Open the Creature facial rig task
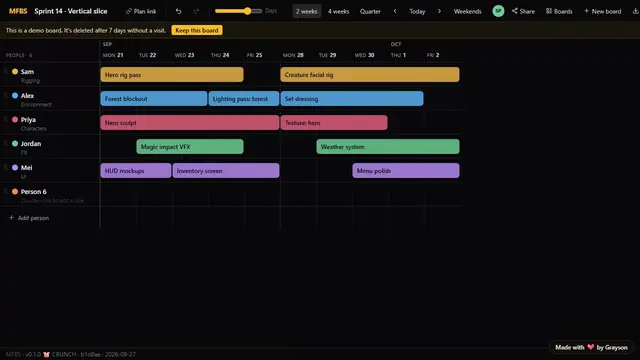This screenshot has height=360, width=640. [370, 75]
